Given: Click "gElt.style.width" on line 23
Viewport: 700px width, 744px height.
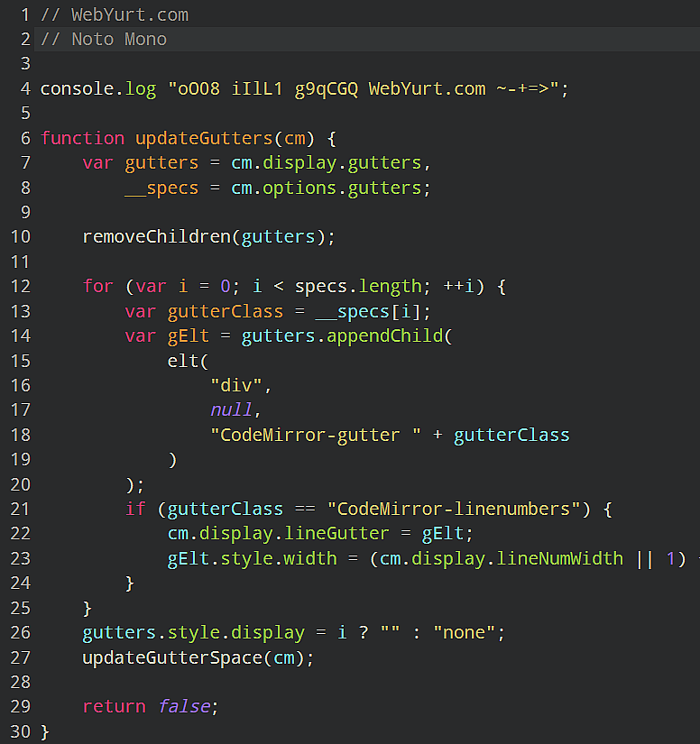Looking at the screenshot, I should (252, 558).
